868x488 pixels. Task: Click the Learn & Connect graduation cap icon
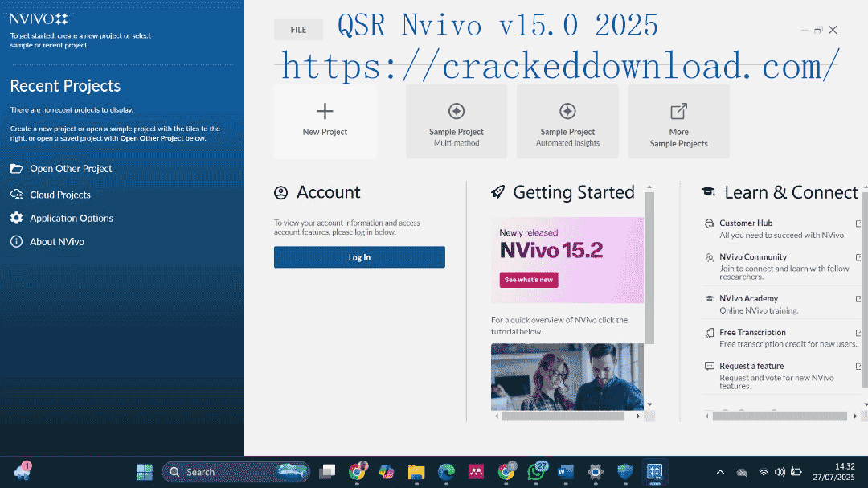click(708, 191)
